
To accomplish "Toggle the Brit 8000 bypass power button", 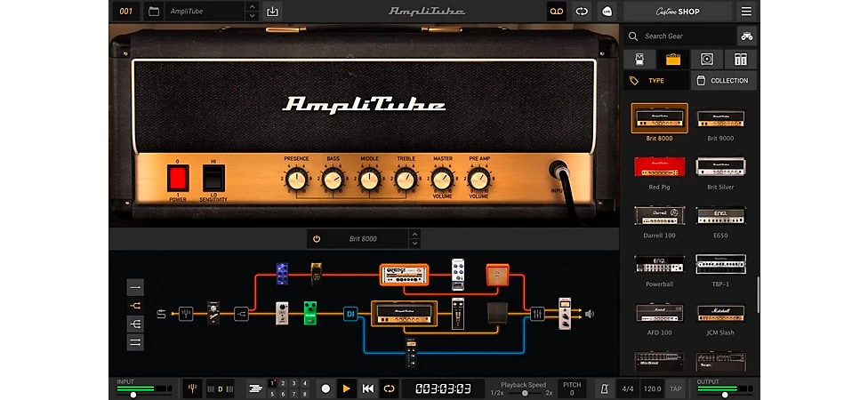I will point(317,239).
